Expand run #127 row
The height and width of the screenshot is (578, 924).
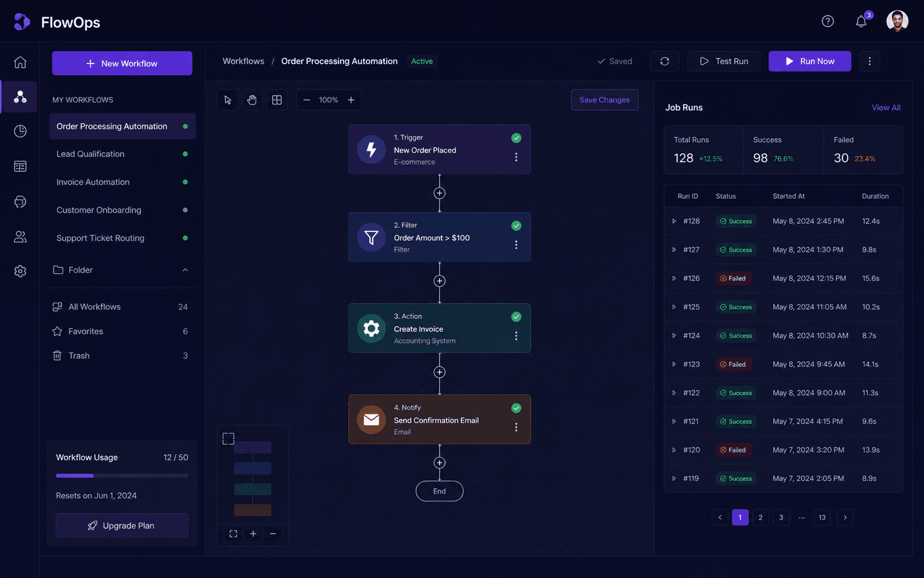[674, 250]
